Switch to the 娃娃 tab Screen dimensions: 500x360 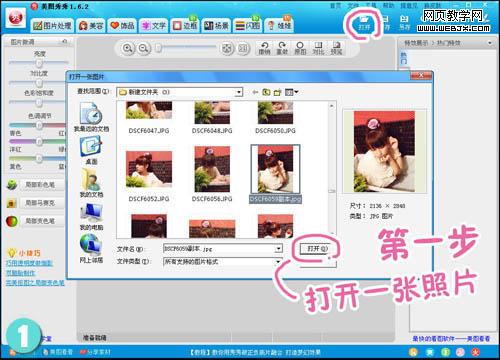click(x=279, y=25)
